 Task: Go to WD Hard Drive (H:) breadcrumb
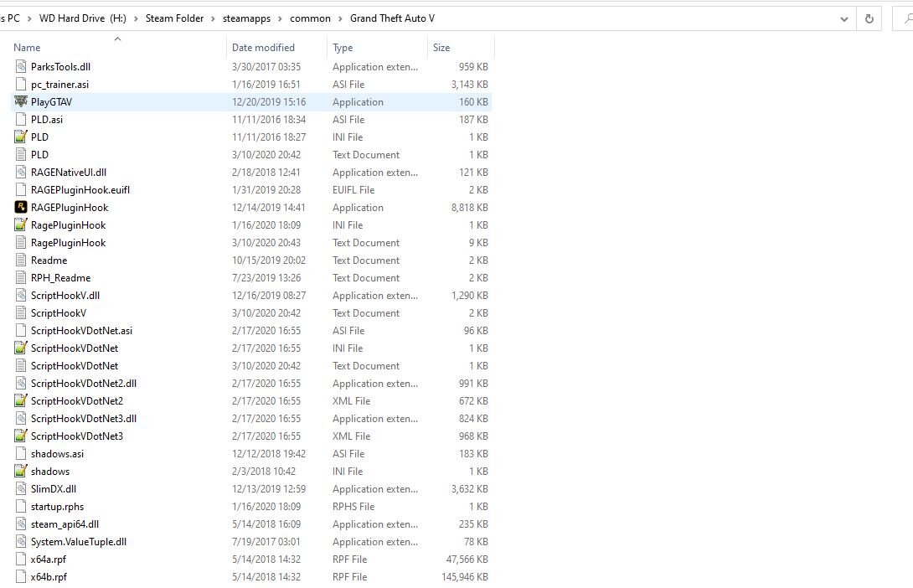[82, 18]
